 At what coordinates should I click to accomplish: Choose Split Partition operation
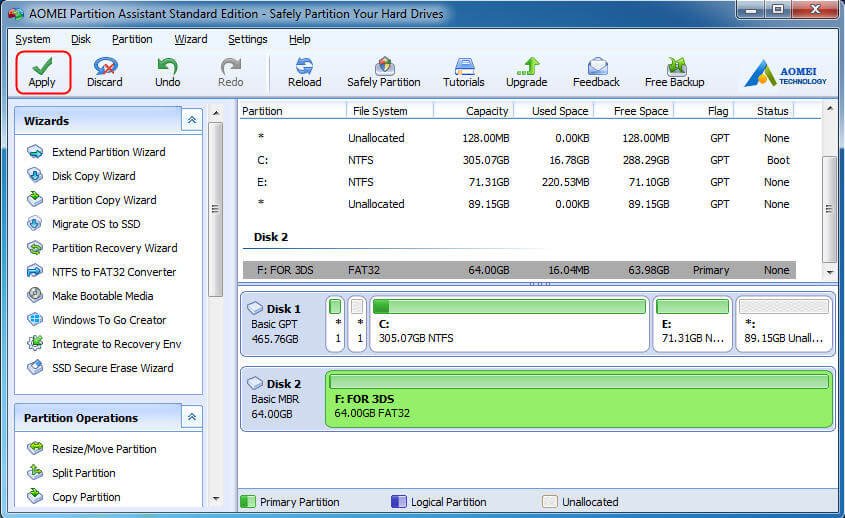(71, 473)
